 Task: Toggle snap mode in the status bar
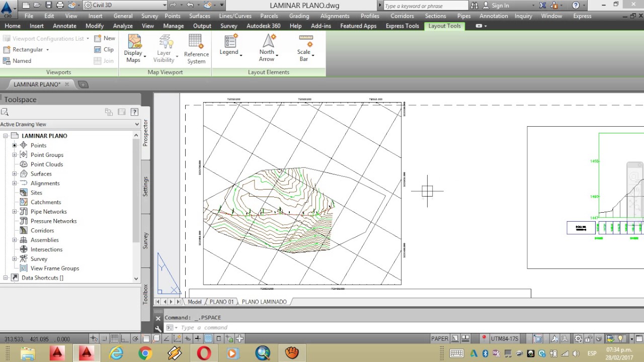tap(105, 339)
